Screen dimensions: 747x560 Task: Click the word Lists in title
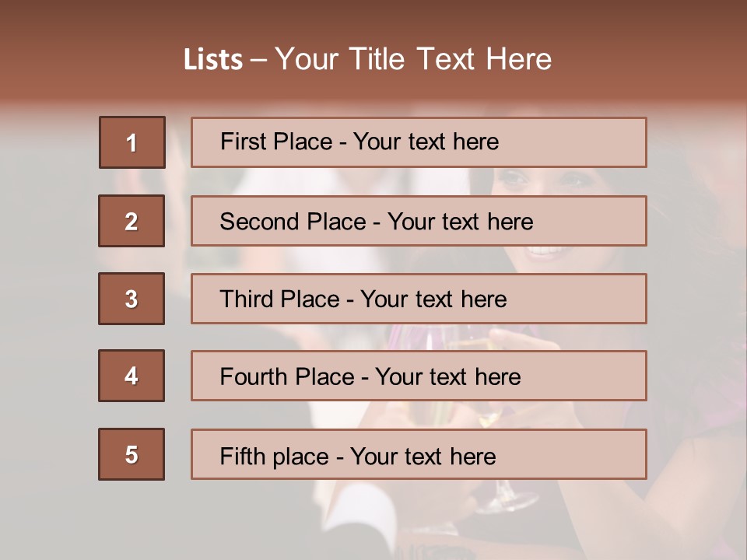click(213, 60)
